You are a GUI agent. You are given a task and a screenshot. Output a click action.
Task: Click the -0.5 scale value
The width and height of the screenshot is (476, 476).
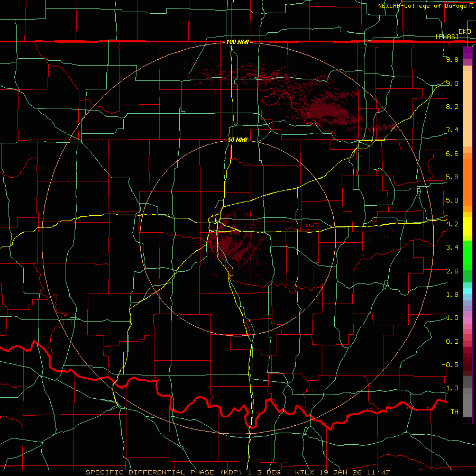[x=450, y=365]
